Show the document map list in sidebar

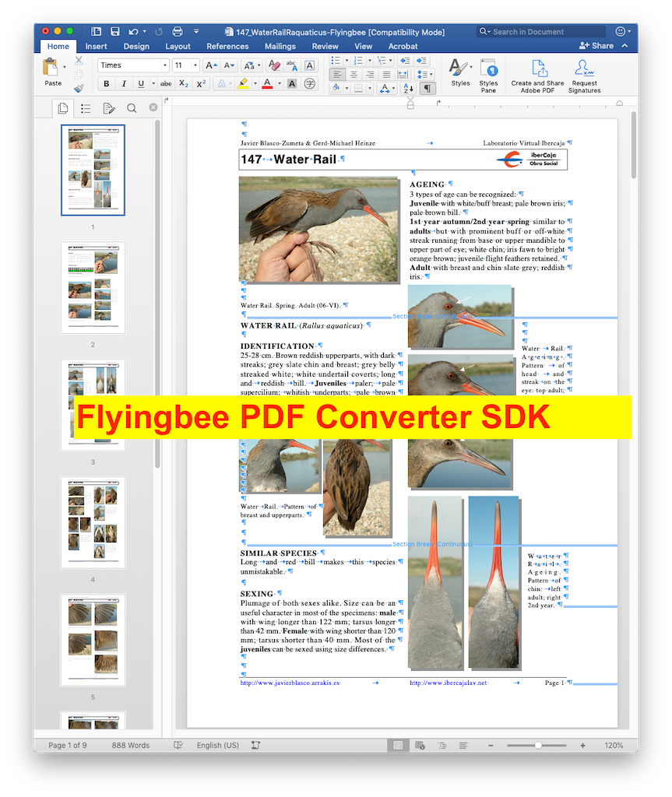click(x=86, y=108)
